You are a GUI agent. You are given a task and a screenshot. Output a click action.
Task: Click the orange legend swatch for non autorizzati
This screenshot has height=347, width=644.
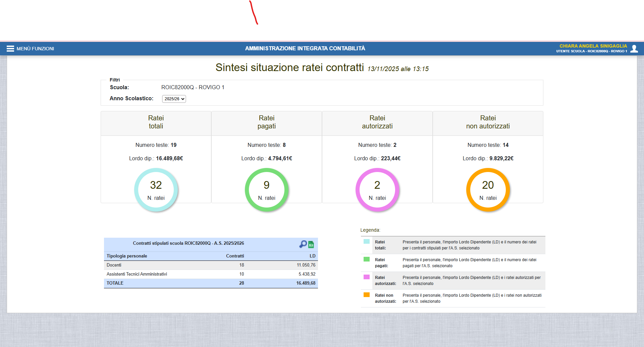(367, 295)
